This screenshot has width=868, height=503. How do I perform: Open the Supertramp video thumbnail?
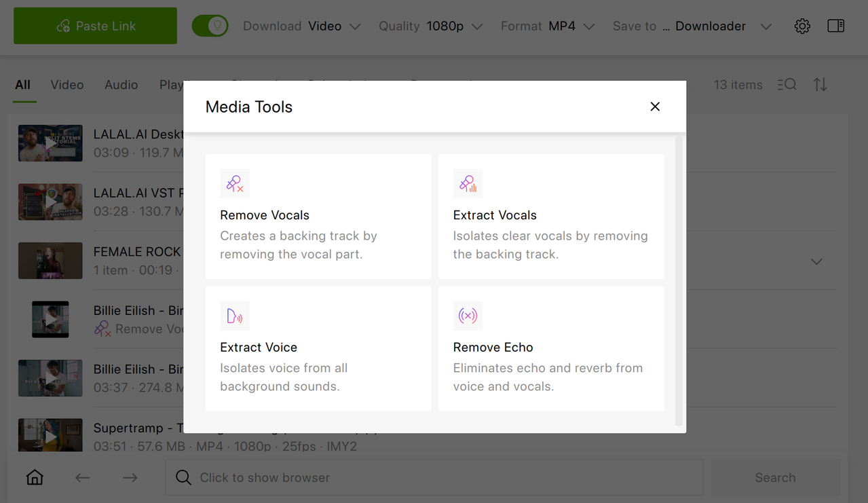point(50,436)
